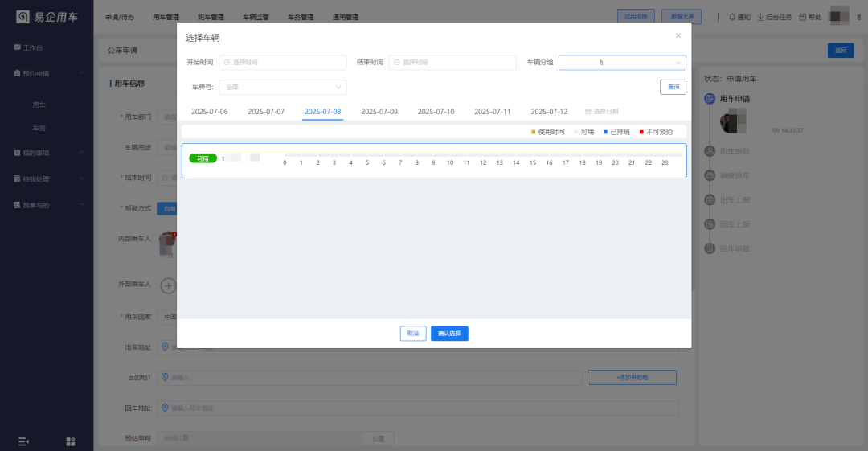Select the 2025-07-11 date tab
Image resolution: width=868 pixels, height=451 pixels.
(x=492, y=112)
